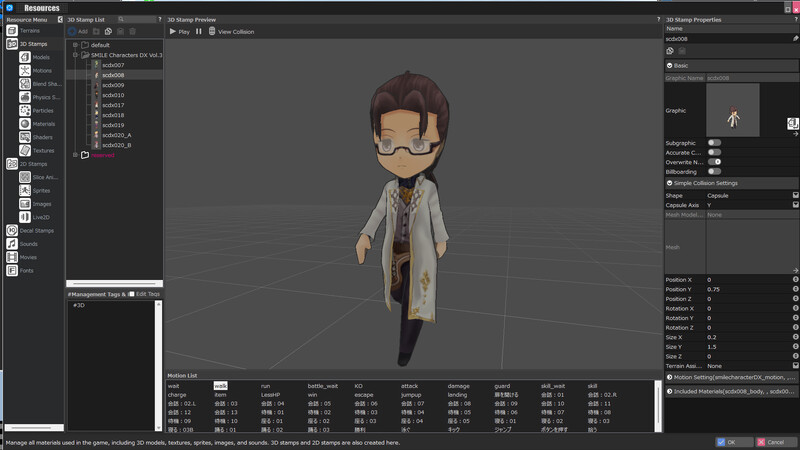Screen dimensions: 800x450
Task: Open the Slice Animation resource section
Action: tap(40, 177)
